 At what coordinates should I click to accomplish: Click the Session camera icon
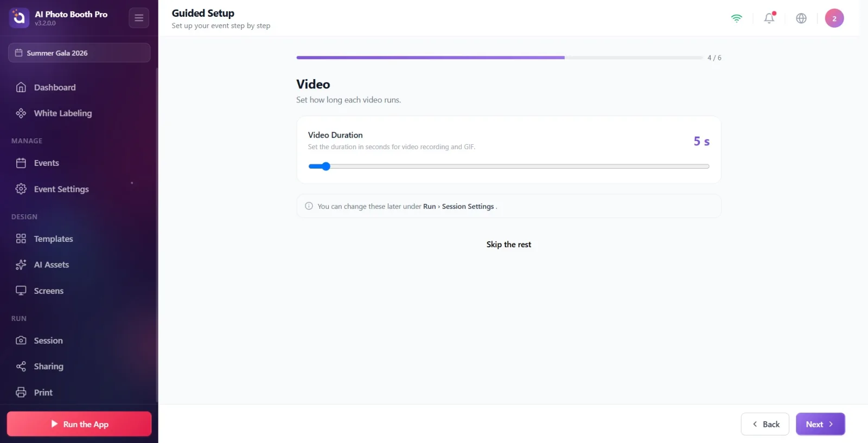pyautogui.click(x=21, y=341)
